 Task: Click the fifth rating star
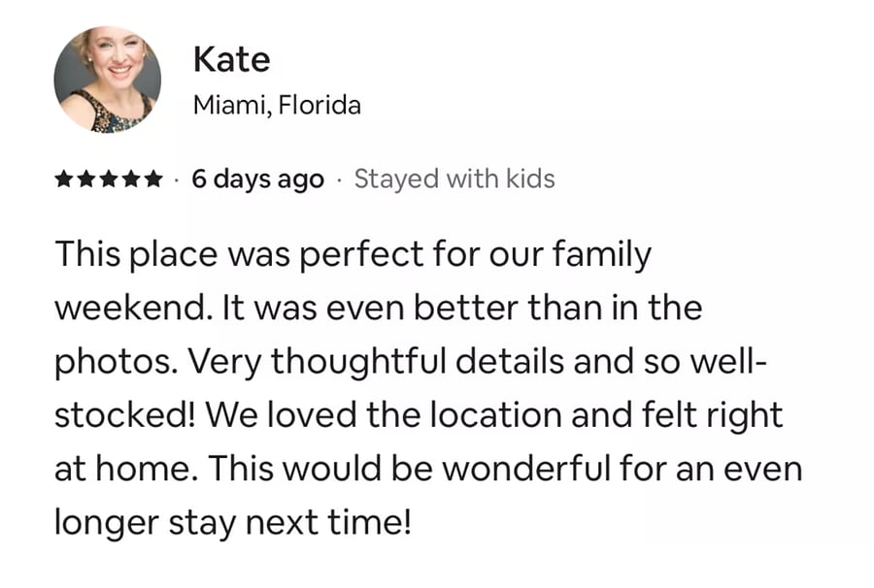[153, 180]
